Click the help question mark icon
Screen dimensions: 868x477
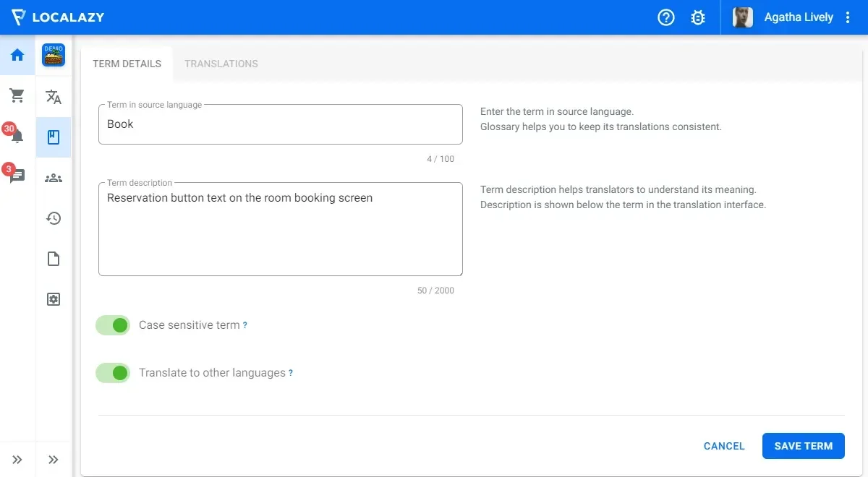click(665, 17)
